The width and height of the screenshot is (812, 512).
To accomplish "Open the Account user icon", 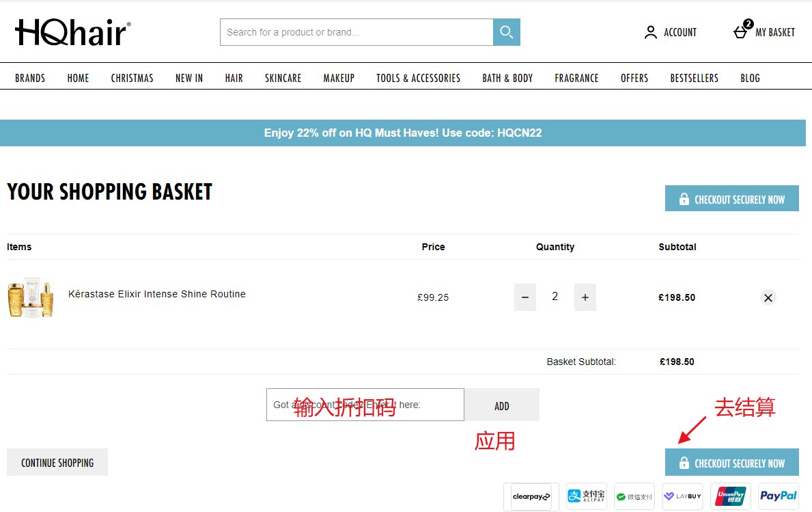I will pyautogui.click(x=650, y=32).
